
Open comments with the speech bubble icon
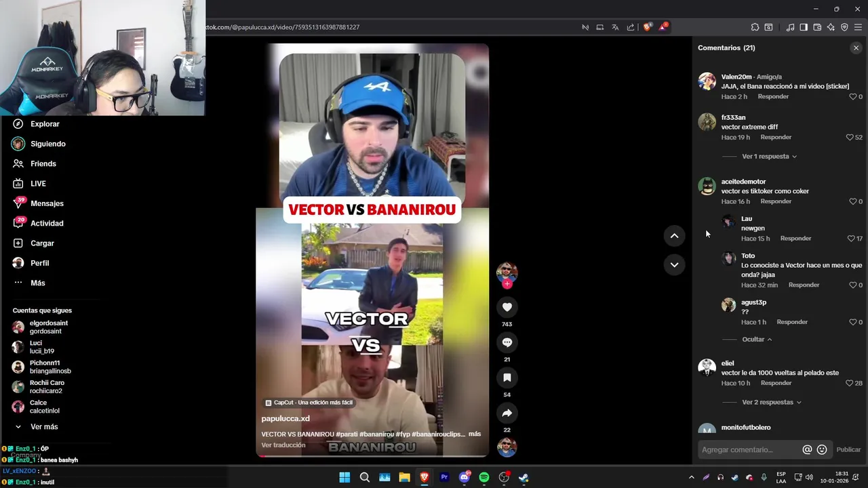point(507,342)
